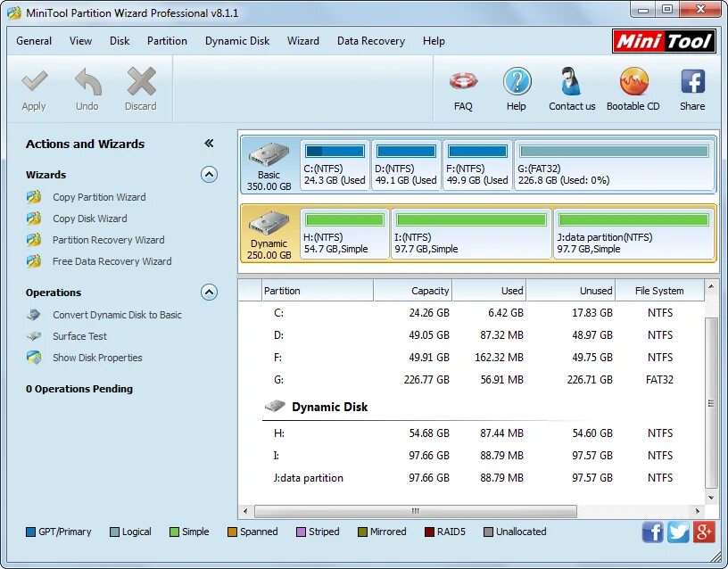Click the Facebook icon at bottom right

[x=653, y=532]
